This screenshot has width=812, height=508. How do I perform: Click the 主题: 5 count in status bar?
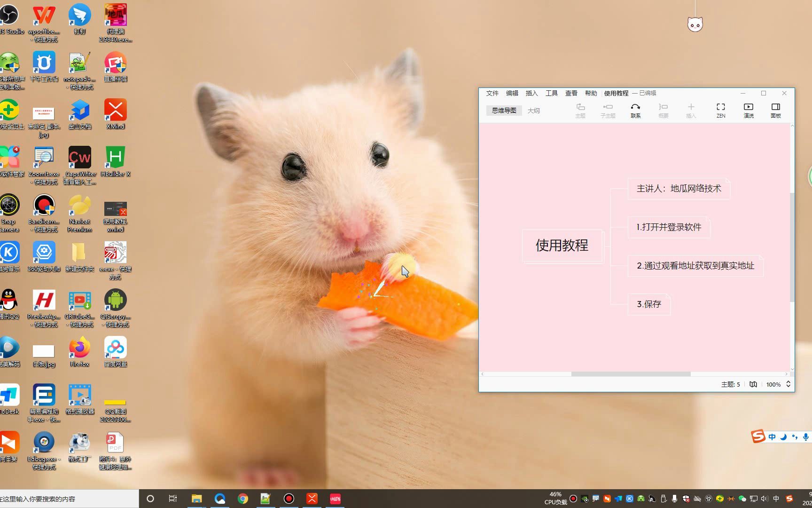click(x=731, y=384)
